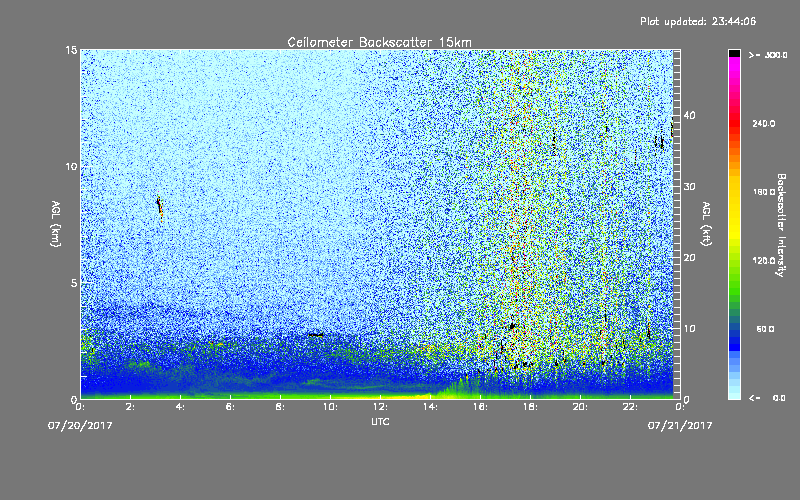Click the 18: hour tick label
Screen dimensions: 800x500
pyautogui.click(x=531, y=407)
